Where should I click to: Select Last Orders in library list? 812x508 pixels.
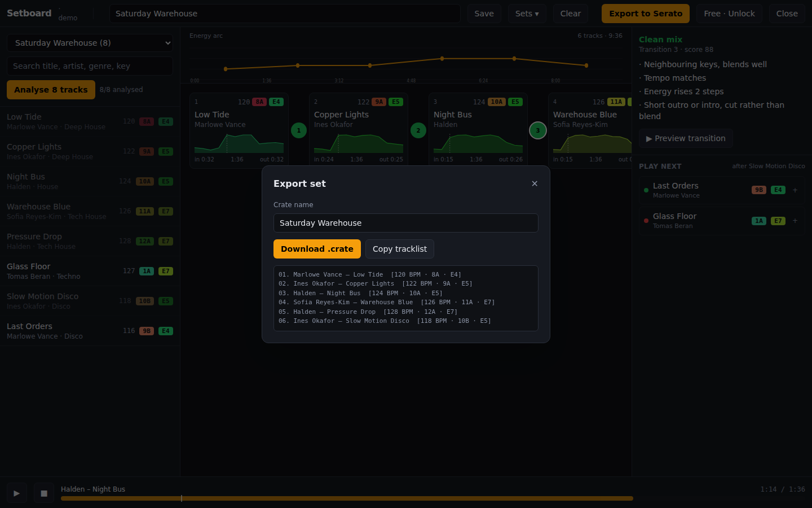tap(90, 331)
